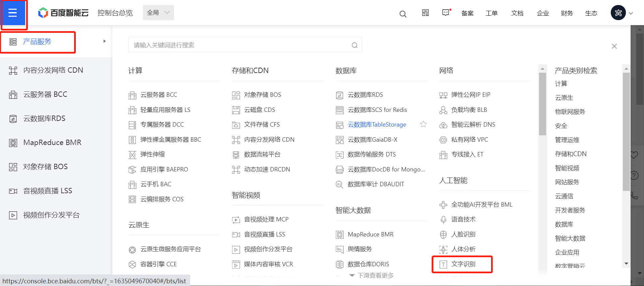Expand the account menu chevron beside avatar
This screenshot has height=286, width=644.
click(631, 13)
